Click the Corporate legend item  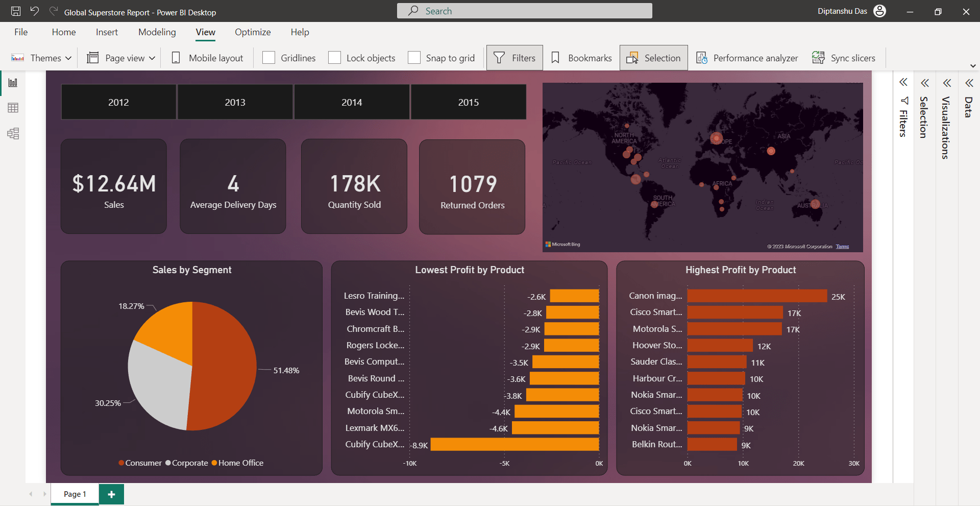click(187, 463)
